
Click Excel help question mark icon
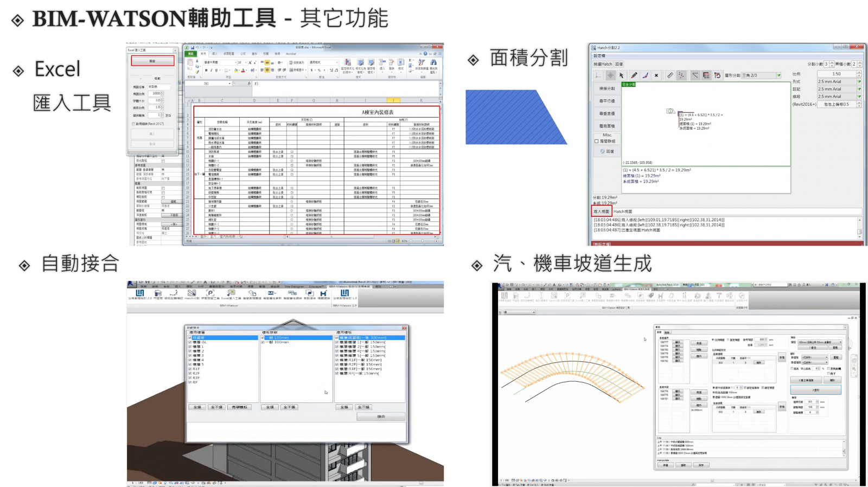(425, 54)
